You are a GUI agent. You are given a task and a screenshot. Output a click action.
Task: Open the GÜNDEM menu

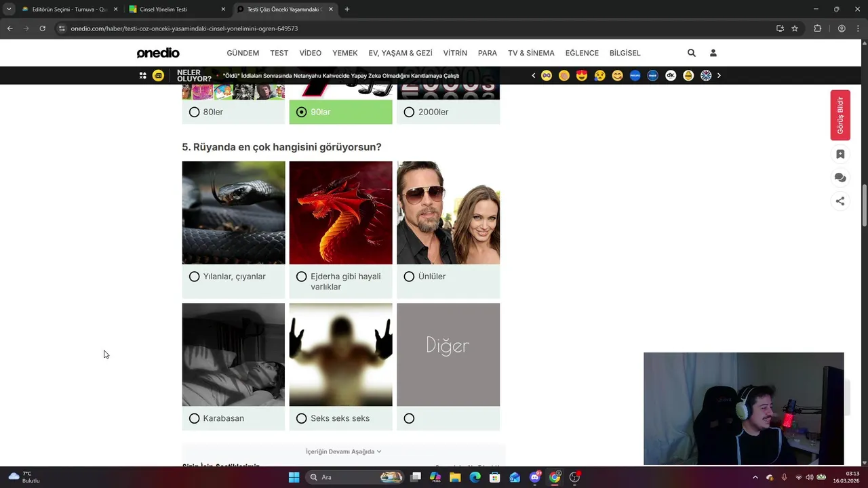click(243, 53)
